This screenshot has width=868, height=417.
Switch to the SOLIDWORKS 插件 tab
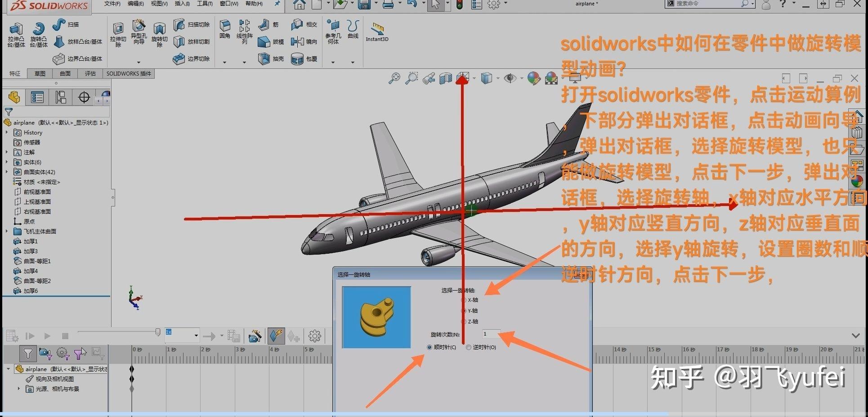point(129,73)
